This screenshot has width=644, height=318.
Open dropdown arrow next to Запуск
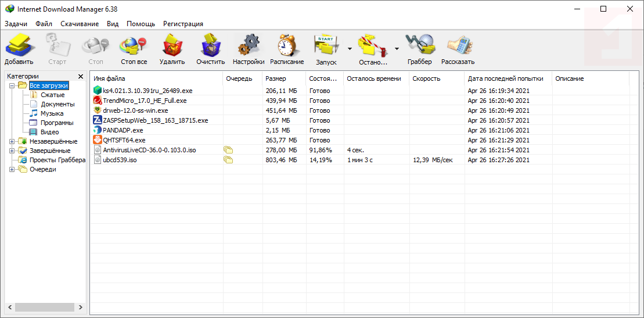click(350, 49)
